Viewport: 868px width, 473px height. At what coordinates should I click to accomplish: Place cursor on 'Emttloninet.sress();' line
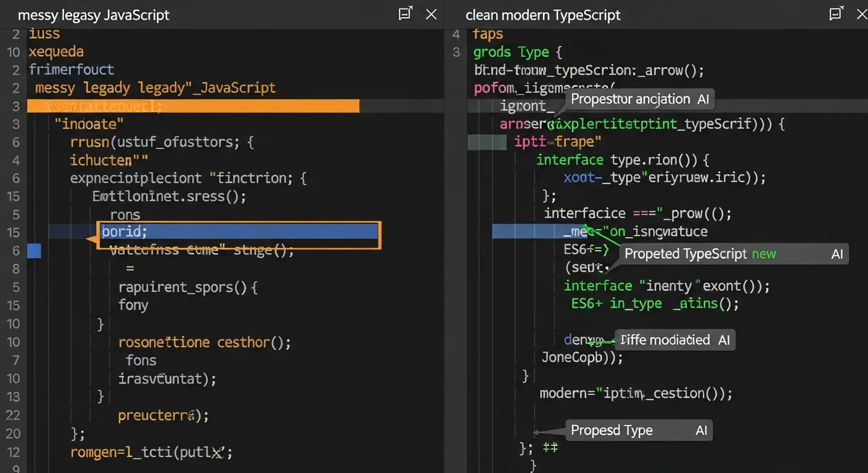[169, 196]
